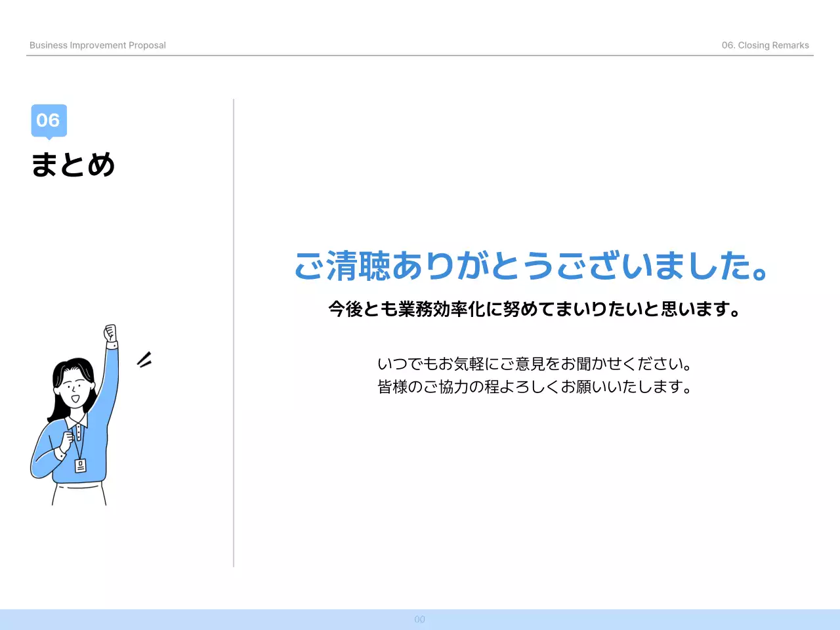The width and height of the screenshot is (840, 630).
Task: Click the white number 06 inside the badge
Action: (49, 120)
